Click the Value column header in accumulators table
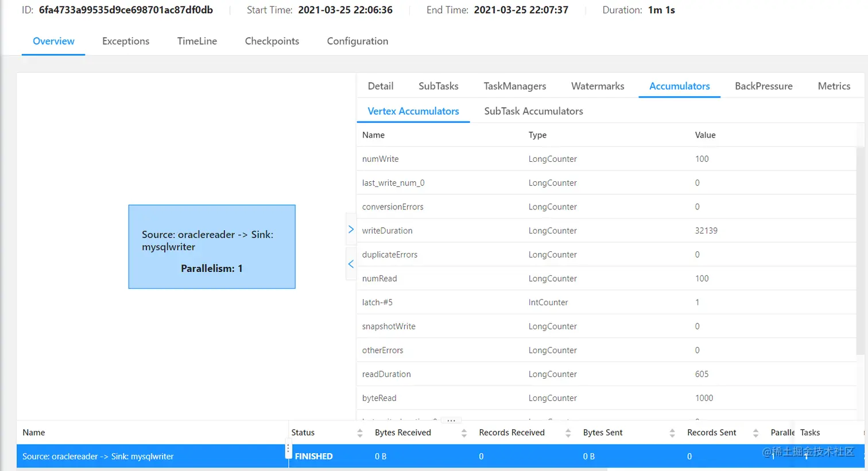This screenshot has width=868, height=471. [705, 135]
